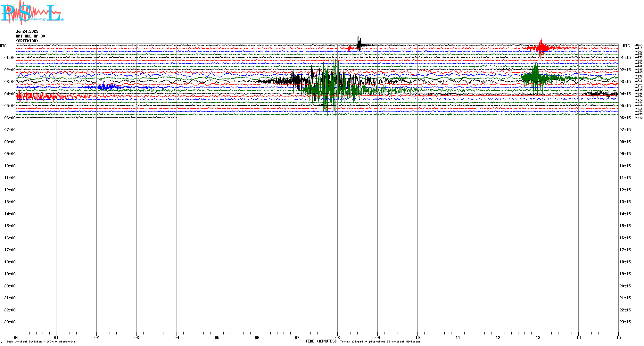
Task: Click minute 10 on the time axis
Action: 417,337
